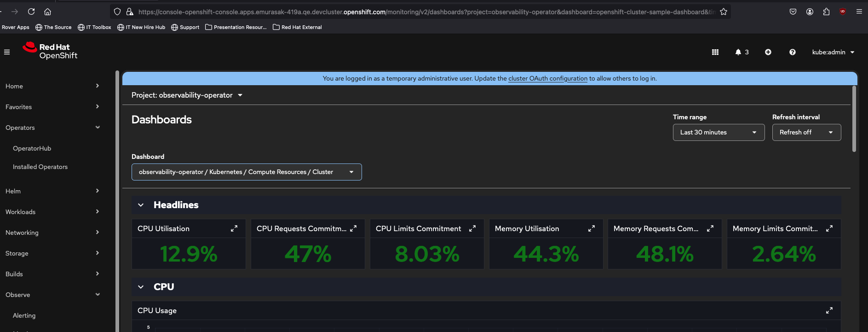
Task: Click the Red Hat OpenShift logo
Action: pyautogui.click(x=50, y=51)
